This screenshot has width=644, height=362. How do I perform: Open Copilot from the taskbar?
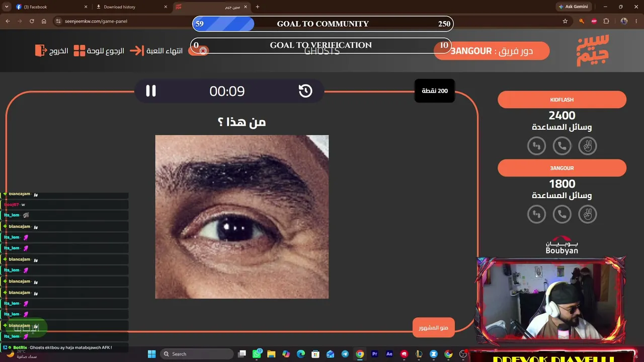click(286, 354)
